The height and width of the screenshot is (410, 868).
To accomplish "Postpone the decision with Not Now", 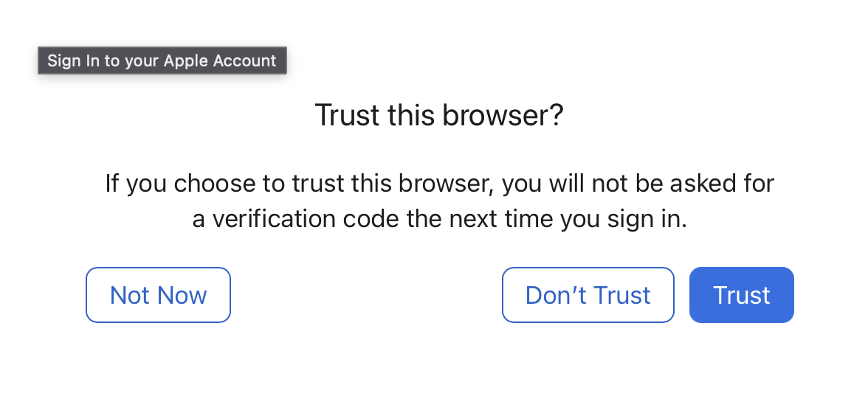I will click(158, 295).
